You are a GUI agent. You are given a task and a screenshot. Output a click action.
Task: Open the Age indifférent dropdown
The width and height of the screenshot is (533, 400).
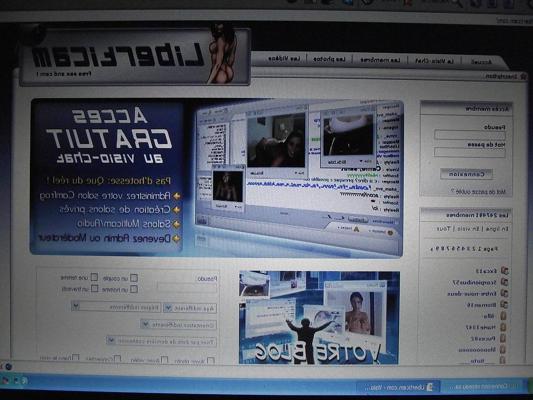coord(189,308)
